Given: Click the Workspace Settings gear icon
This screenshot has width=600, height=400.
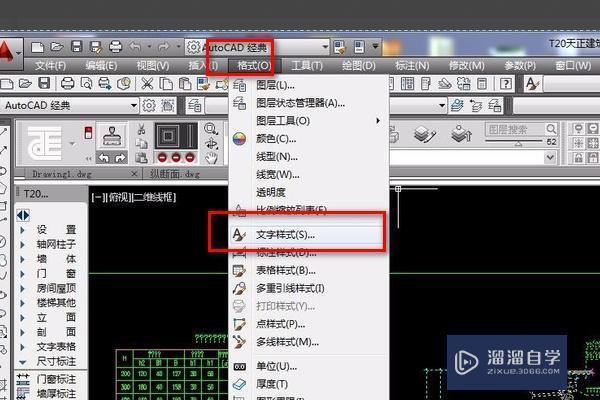Looking at the screenshot, I should point(149,105).
